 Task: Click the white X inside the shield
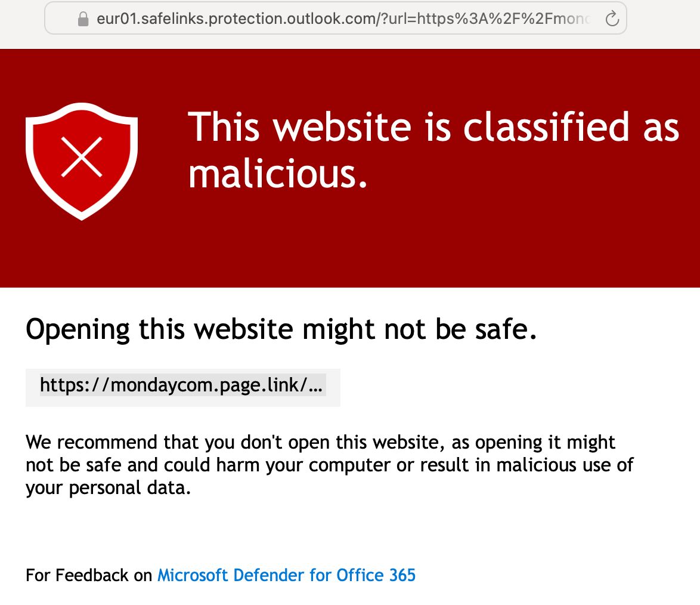click(x=82, y=158)
